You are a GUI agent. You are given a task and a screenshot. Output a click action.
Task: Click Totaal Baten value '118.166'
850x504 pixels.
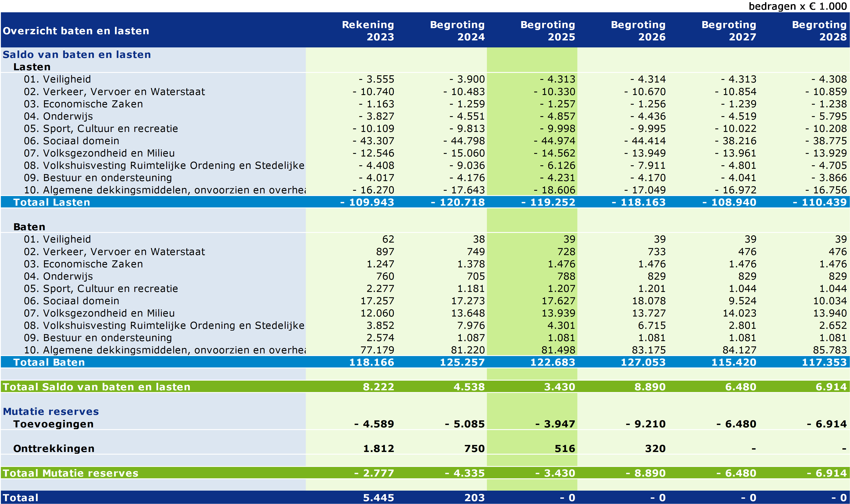click(371, 362)
